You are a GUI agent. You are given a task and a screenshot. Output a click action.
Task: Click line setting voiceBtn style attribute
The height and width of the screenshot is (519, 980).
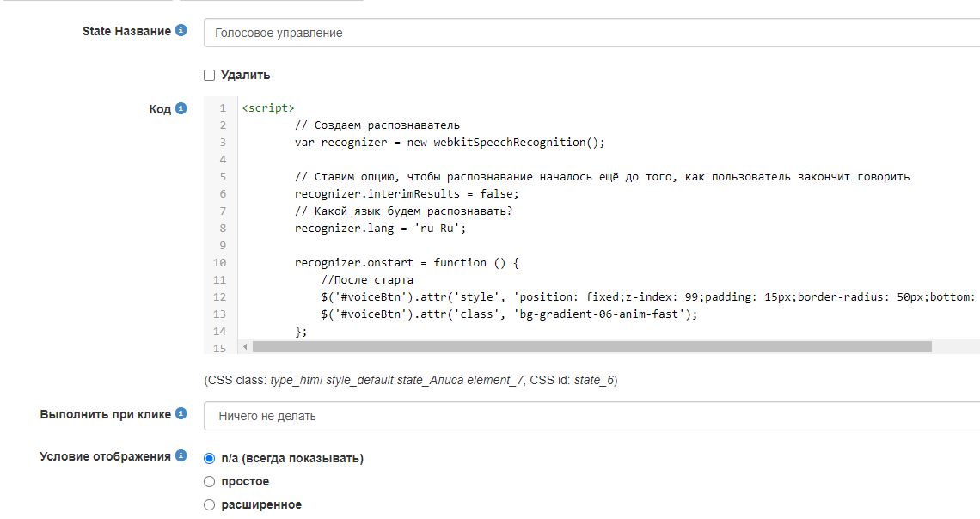pos(650,296)
